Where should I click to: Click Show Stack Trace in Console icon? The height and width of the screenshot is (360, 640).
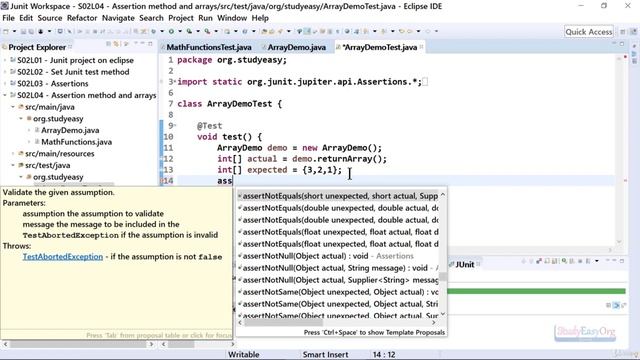(x=608, y=305)
